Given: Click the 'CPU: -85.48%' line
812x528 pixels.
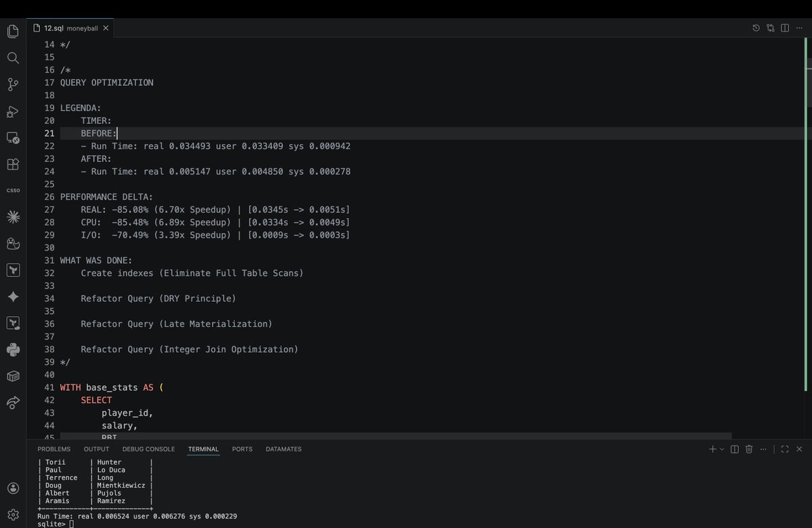Looking at the screenshot, I should click(215, 222).
